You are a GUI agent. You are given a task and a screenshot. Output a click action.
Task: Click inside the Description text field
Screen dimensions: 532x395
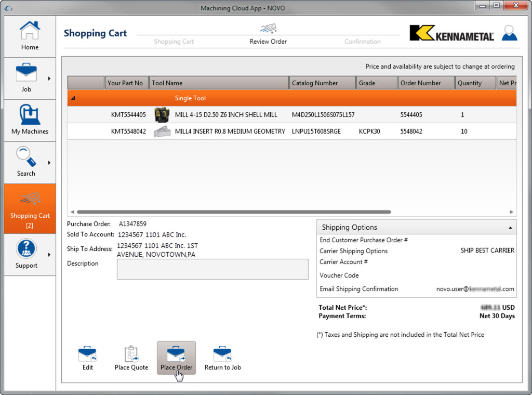click(212, 269)
